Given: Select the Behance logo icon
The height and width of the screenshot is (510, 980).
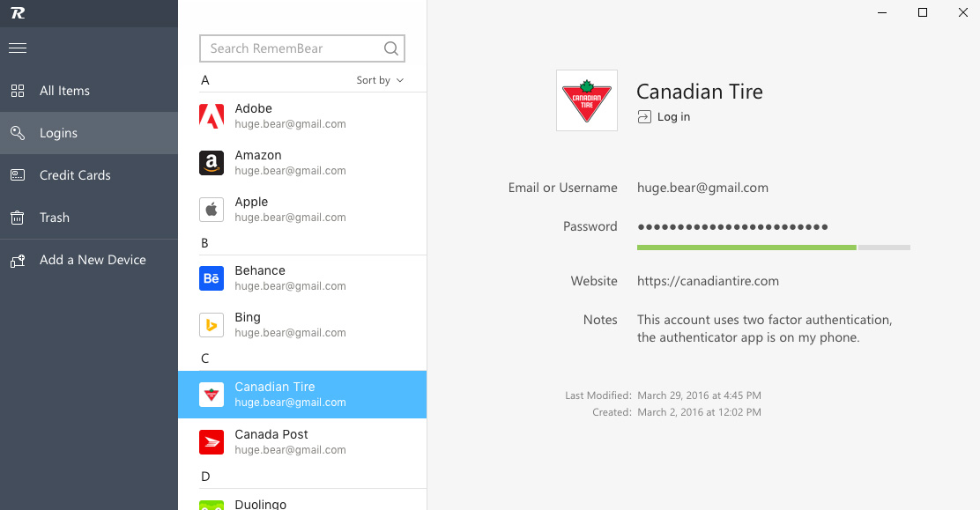Looking at the screenshot, I should pos(212,278).
